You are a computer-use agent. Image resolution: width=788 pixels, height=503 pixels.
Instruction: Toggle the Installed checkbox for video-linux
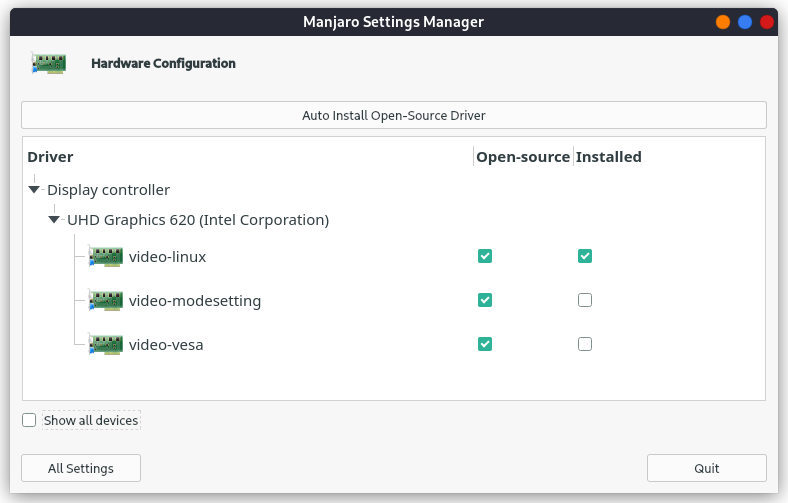pos(585,256)
